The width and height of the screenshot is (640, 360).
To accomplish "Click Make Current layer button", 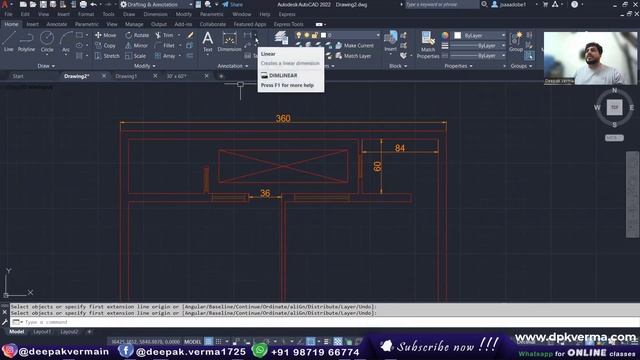I will (x=354, y=46).
